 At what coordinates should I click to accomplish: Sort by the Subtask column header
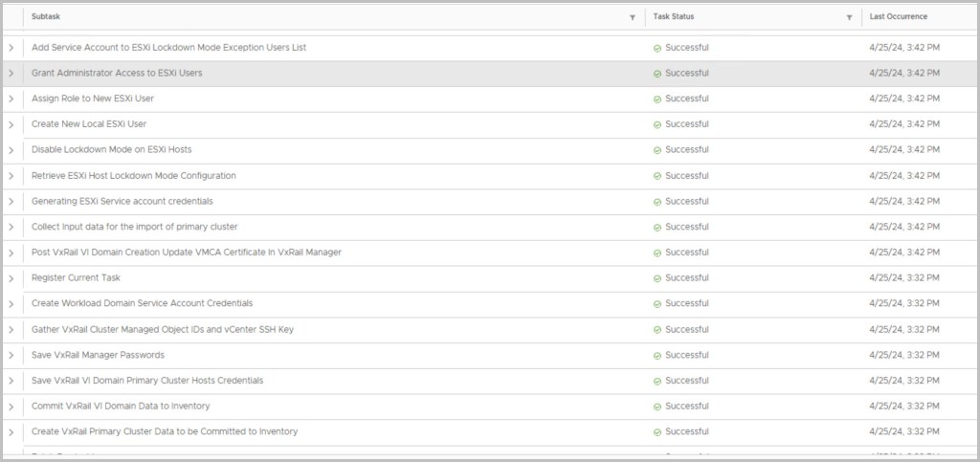(46, 17)
